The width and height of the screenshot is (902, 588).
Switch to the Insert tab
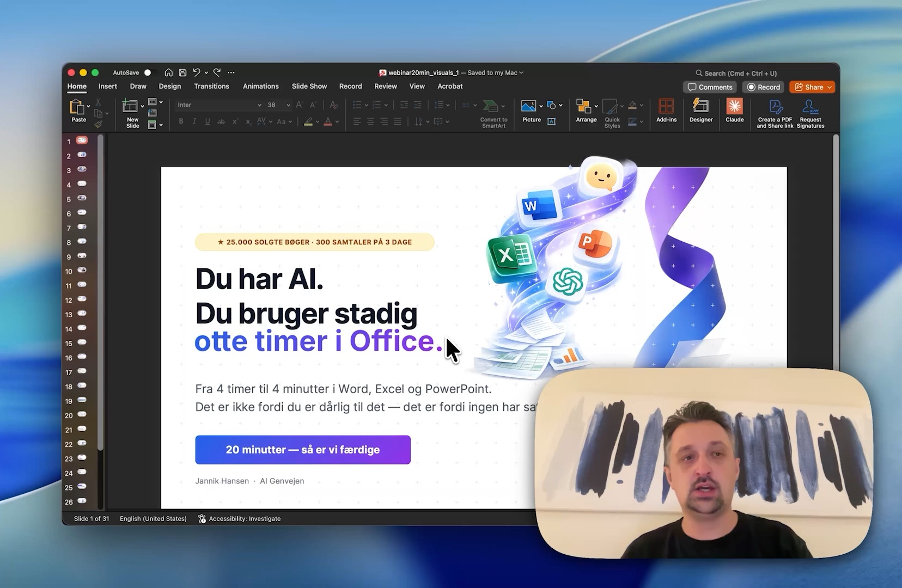click(x=107, y=86)
